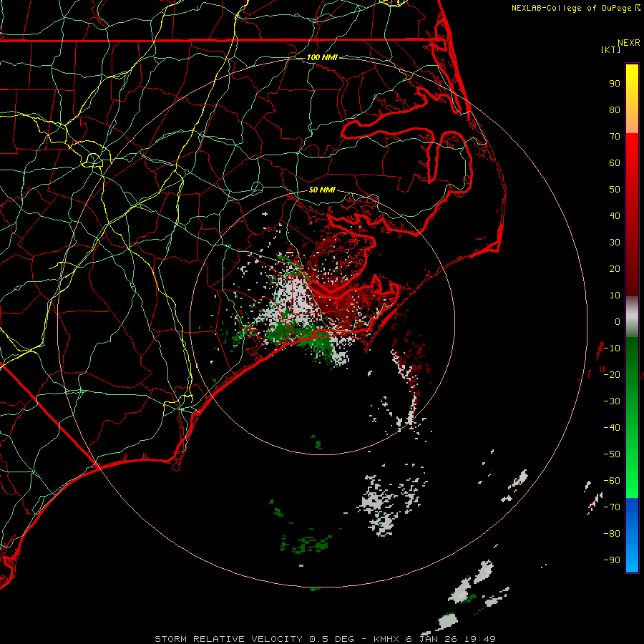The width and height of the screenshot is (644, 644).
Task: Click the -60 value on the velocity scale
Action: point(612,481)
